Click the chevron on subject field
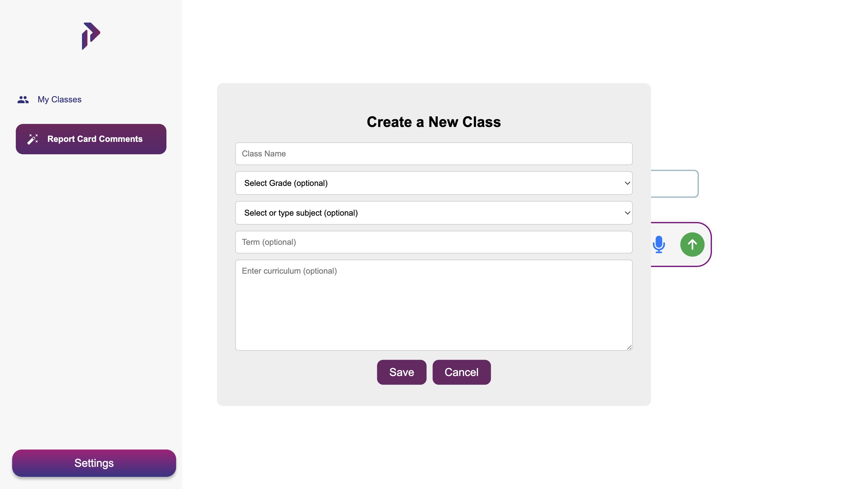 coord(627,213)
